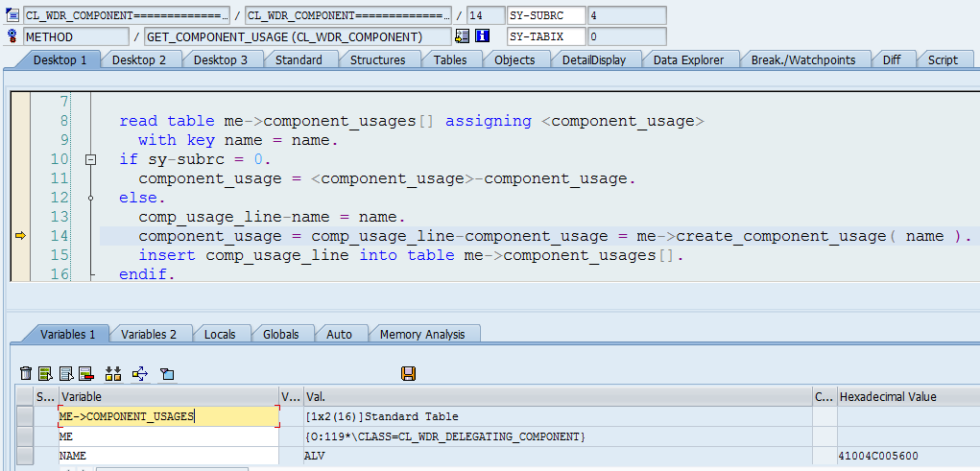Click the trash icon in variables toolbar
The image size is (980, 471).
click(x=27, y=373)
